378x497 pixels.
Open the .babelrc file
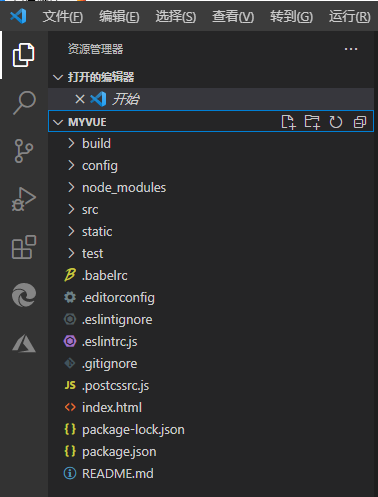point(211,275)
